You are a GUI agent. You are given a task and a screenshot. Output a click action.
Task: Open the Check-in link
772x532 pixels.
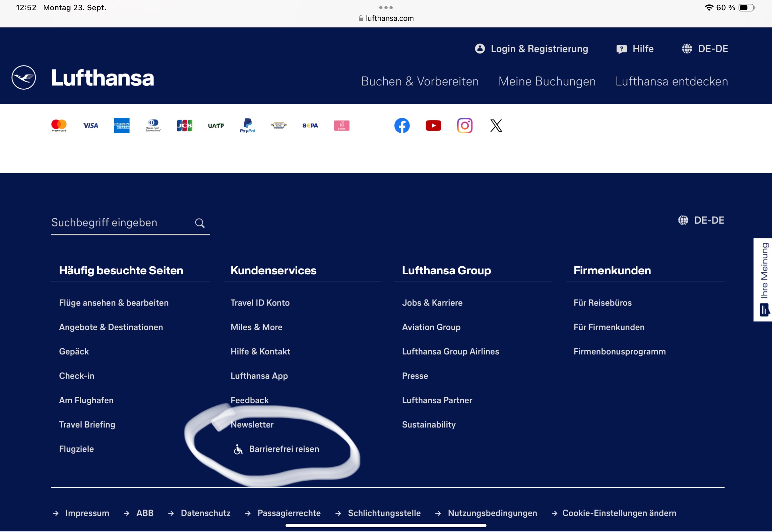(x=77, y=376)
